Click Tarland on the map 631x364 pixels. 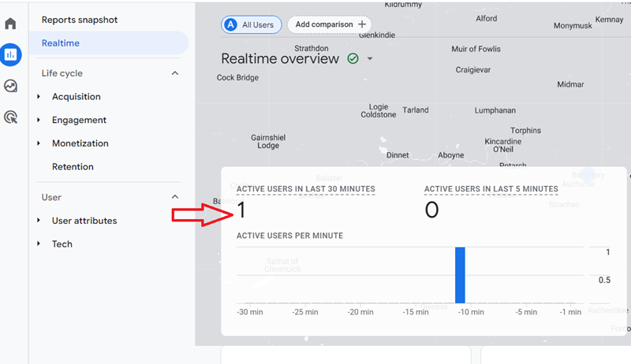click(x=416, y=110)
